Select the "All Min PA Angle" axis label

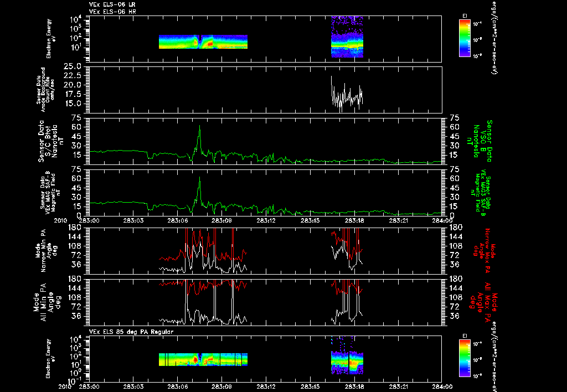pos(47,302)
